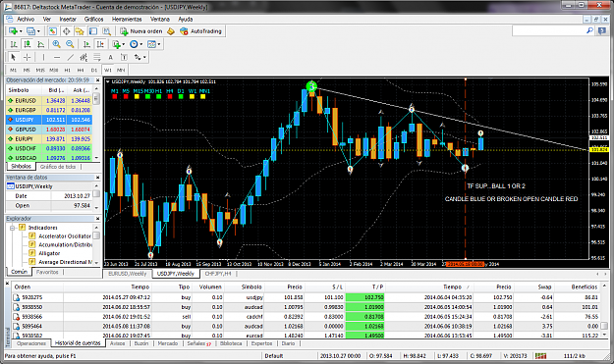Open the Profiles toolbar icon

[x=30, y=31]
